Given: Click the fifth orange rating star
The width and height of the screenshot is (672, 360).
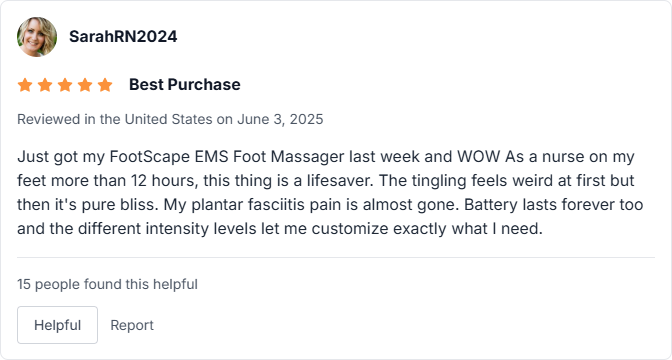Looking at the screenshot, I should tap(105, 85).
